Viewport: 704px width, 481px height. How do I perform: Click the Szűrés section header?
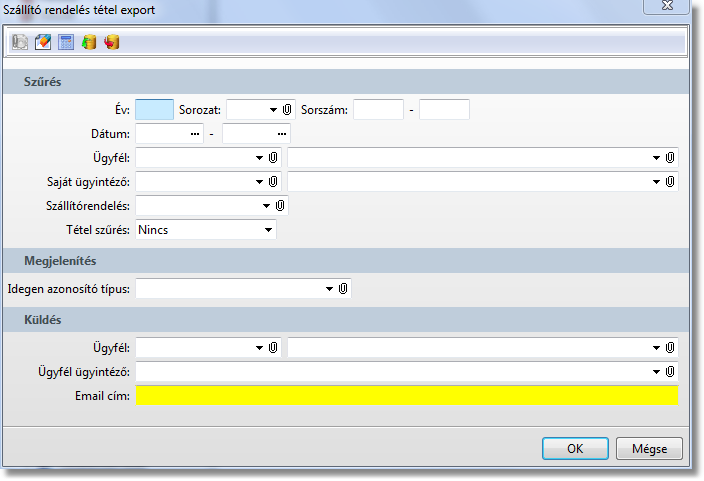coord(346,82)
